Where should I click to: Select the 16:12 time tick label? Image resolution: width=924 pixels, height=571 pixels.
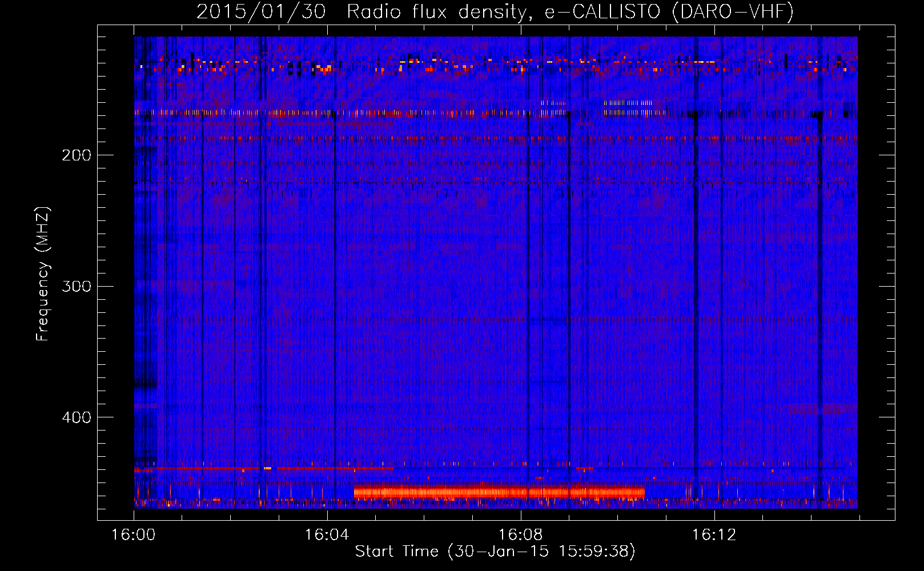(x=714, y=535)
